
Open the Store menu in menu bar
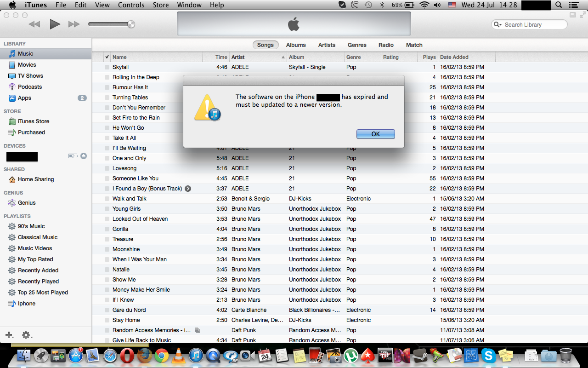160,5
